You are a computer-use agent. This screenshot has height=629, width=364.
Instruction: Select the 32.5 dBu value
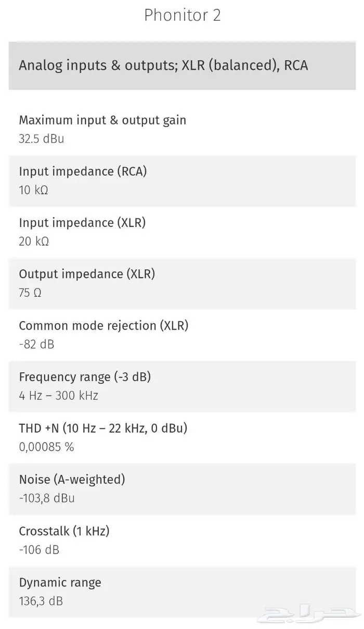42,139
